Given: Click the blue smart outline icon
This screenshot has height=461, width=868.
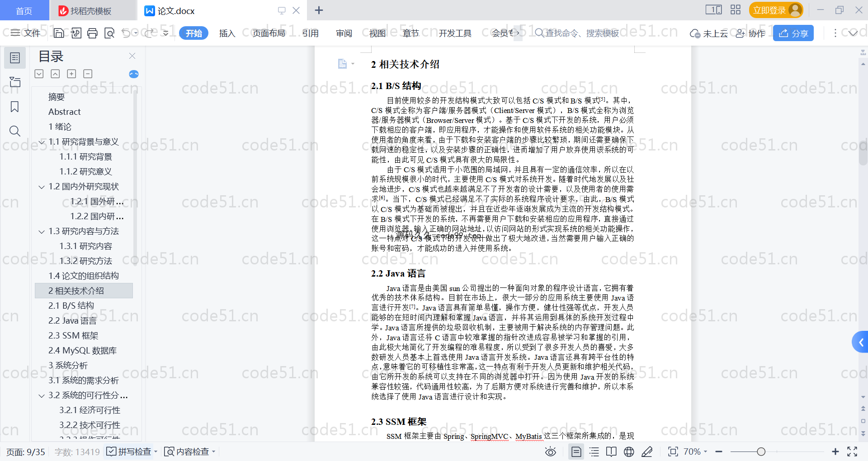Looking at the screenshot, I should (x=134, y=74).
